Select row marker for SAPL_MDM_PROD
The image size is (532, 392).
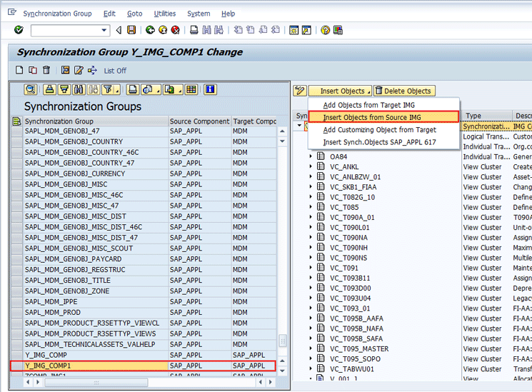click(x=16, y=313)
